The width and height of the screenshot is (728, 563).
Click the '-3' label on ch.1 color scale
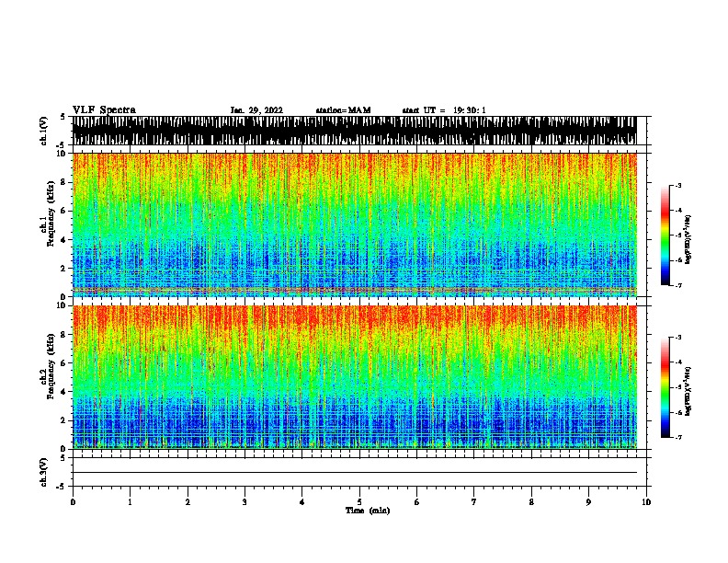(678, 185)
